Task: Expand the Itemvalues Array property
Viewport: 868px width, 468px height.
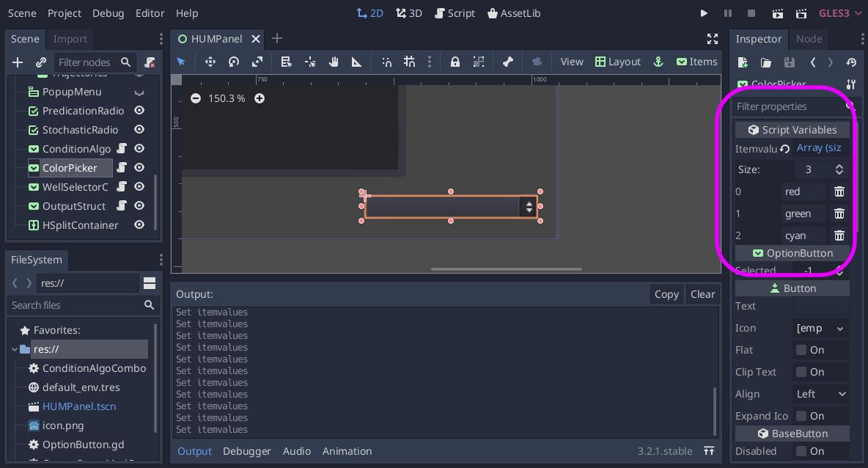Action: pyautogui.click(x=819, y=148)
